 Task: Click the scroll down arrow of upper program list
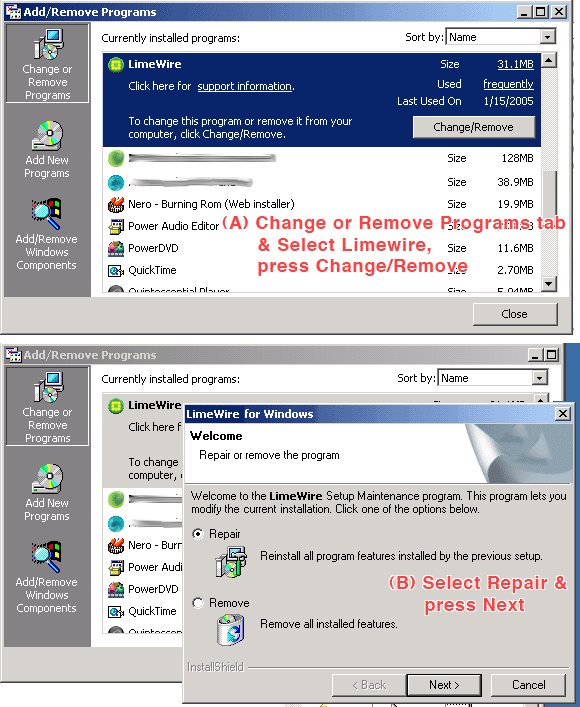[548, 284]
